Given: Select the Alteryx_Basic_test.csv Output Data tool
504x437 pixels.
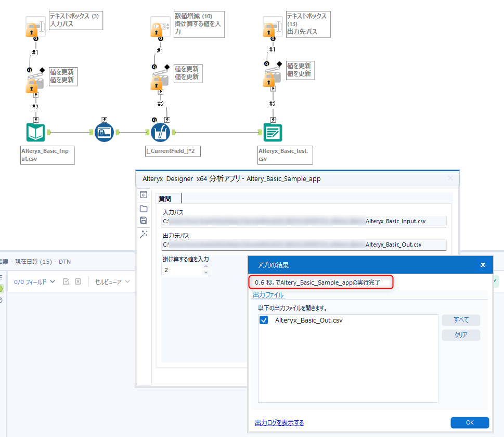Looking at the screenshot, I should coord(273,133).
